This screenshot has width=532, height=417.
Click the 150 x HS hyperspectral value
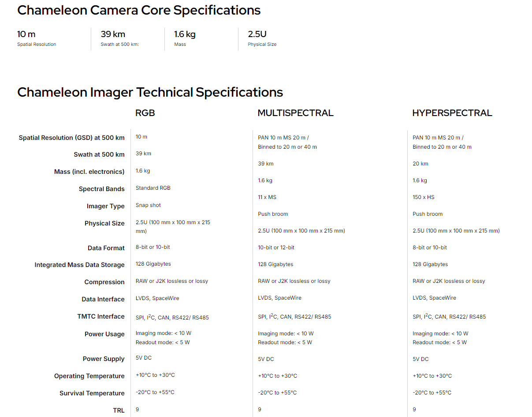(424, 197)
